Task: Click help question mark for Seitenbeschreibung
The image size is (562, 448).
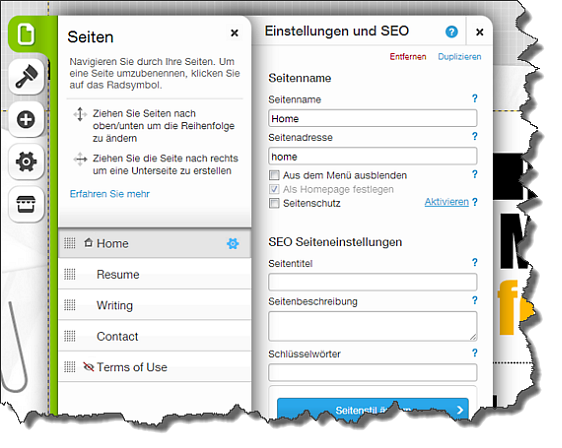Action: click(x=475, y=301)
